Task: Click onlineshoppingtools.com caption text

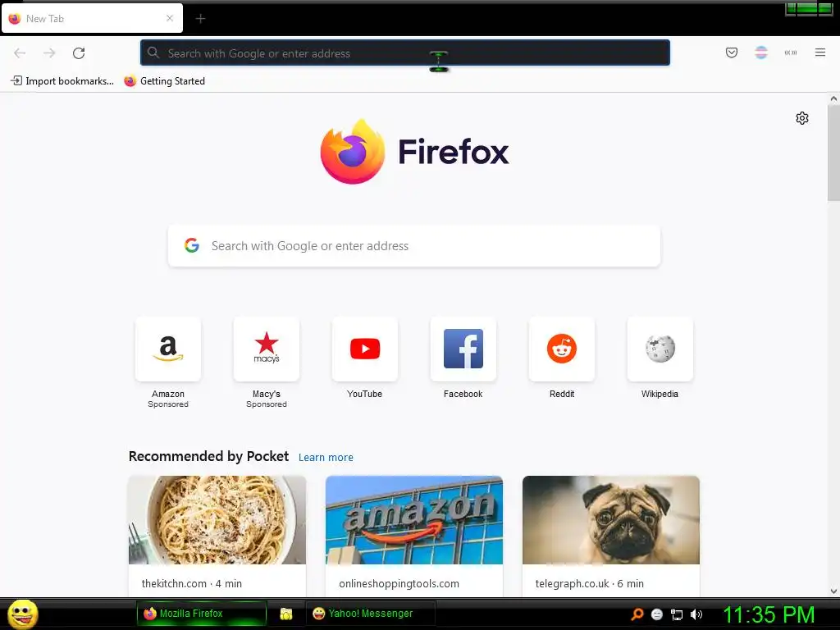Action: (x=399, y=583)
